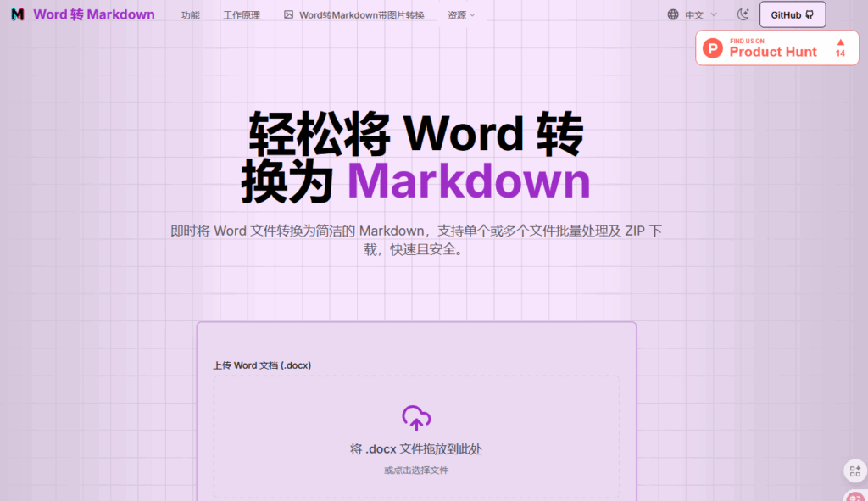The width and height of the screenshot is (868, 501).
Task: Click the pink translate floating icon
Action: 854,495
